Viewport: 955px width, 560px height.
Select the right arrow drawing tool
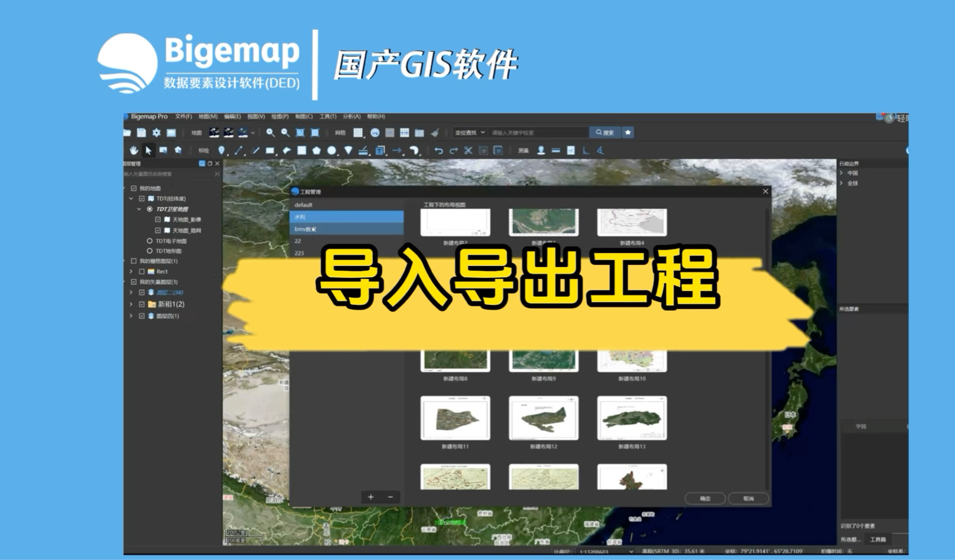pos(397,151)
